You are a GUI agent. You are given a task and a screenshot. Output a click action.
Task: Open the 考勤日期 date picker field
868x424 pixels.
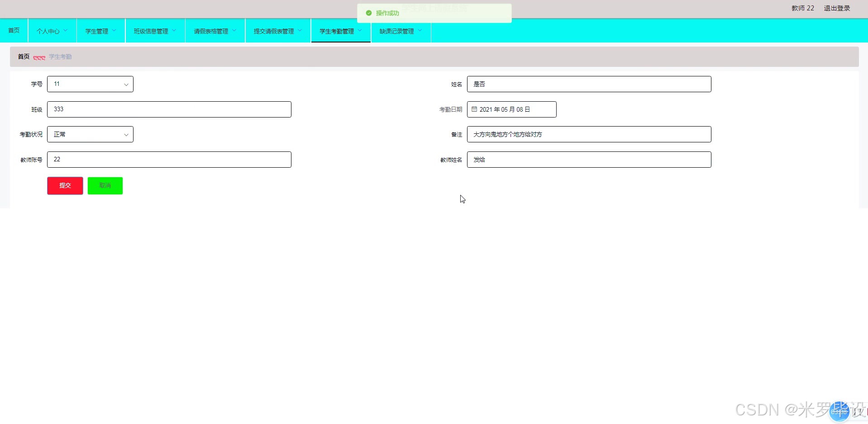coord(511,109)
